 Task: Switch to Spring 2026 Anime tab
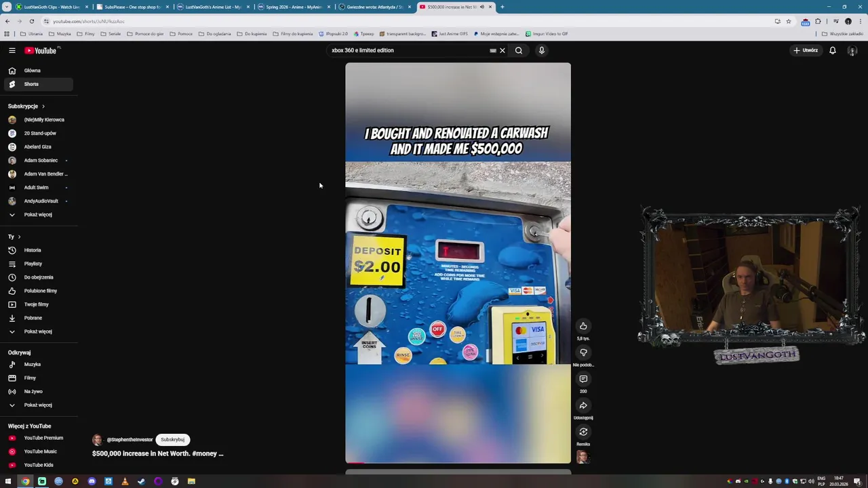(x=294, y=7)
